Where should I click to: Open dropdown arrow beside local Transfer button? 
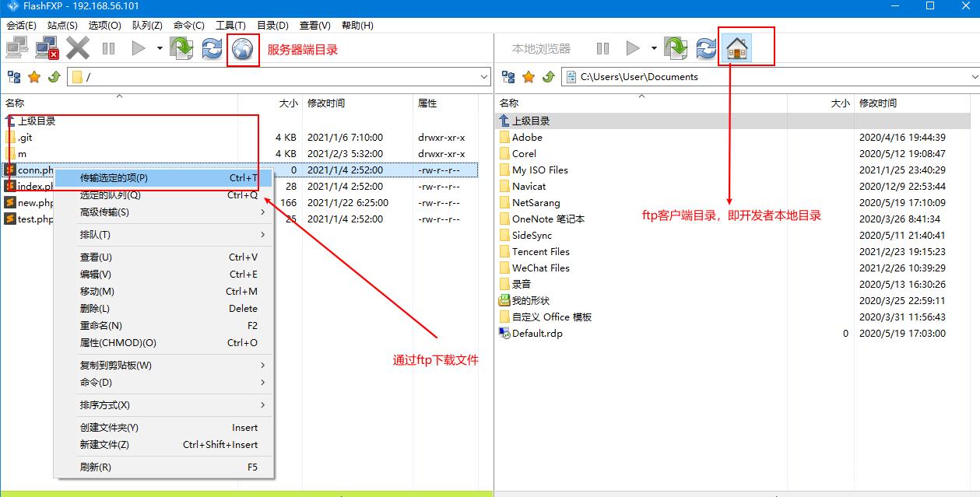click(x=654, y=49)
